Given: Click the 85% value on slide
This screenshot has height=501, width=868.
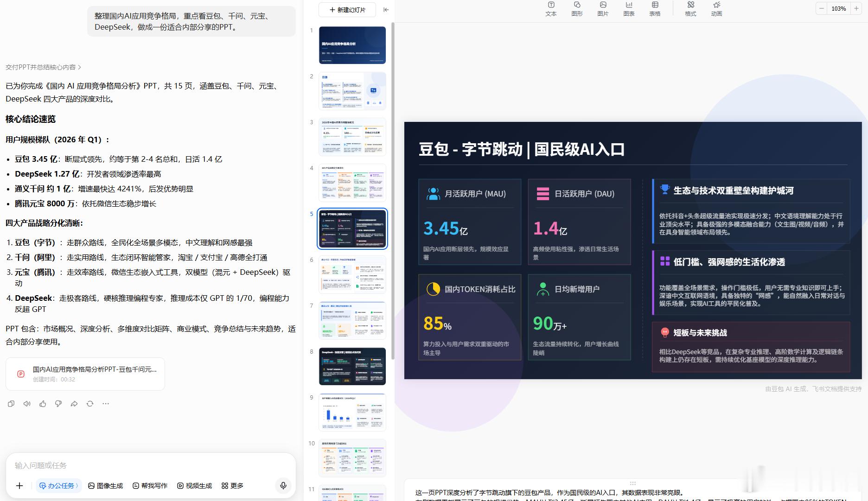Looking at the screenshot, I should [437, 323].
